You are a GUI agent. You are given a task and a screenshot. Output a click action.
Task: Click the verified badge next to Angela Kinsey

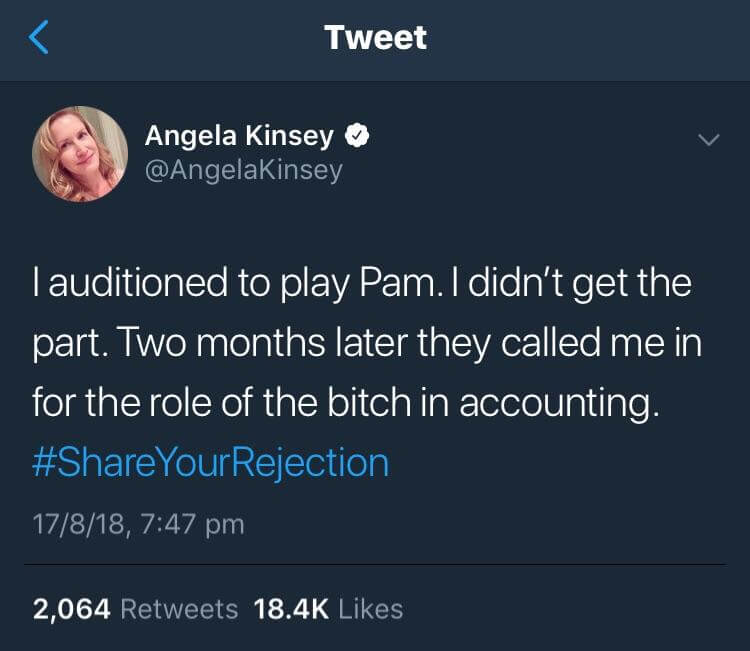click(355, 135)
